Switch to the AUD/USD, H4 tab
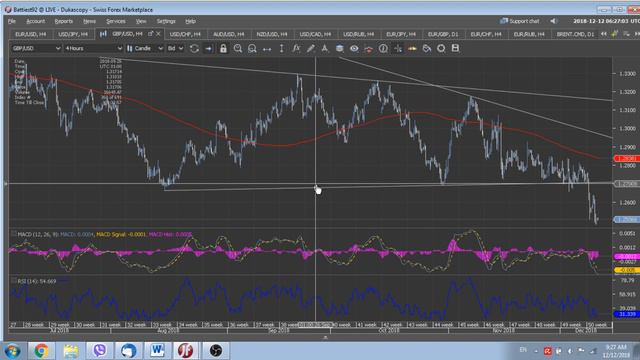The height and width of the screenshot is (360, 640). [229, 34]
